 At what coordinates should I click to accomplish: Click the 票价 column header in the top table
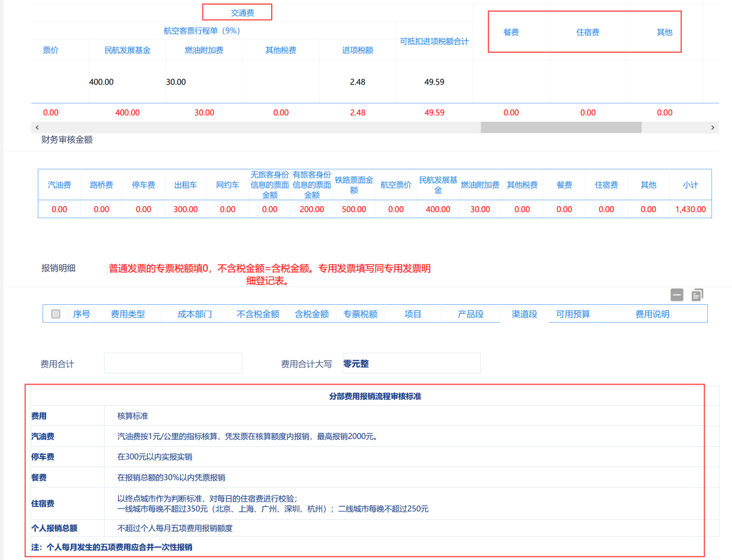pyautogui.click(x=51, y=50)
